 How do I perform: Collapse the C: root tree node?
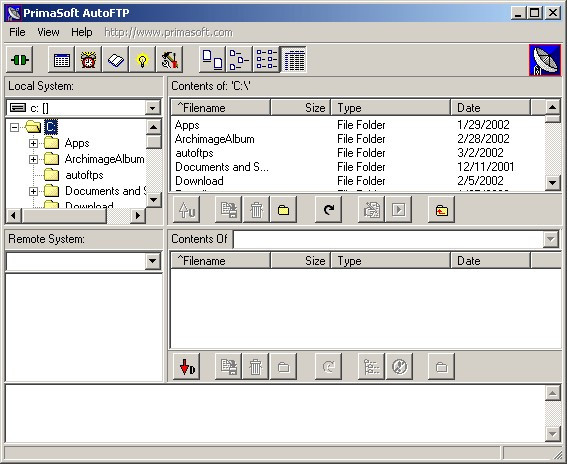tap(14, 127)
